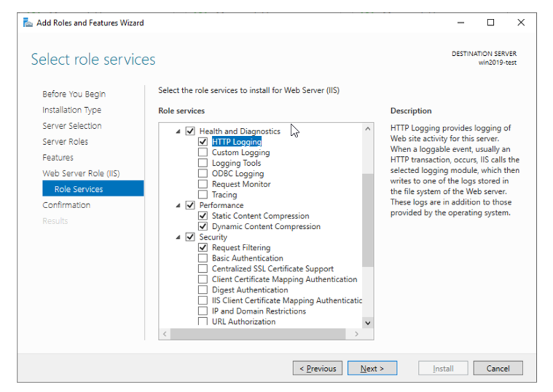Viewport: 553px width, 392px height.
Task: Maximize the wizard window
Action: 490,22
